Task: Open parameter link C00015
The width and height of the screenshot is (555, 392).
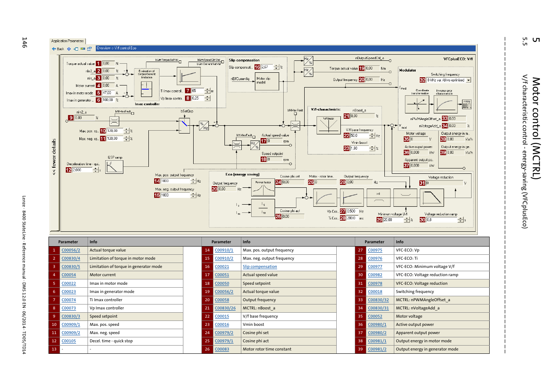Action: [x=222, y=316]
